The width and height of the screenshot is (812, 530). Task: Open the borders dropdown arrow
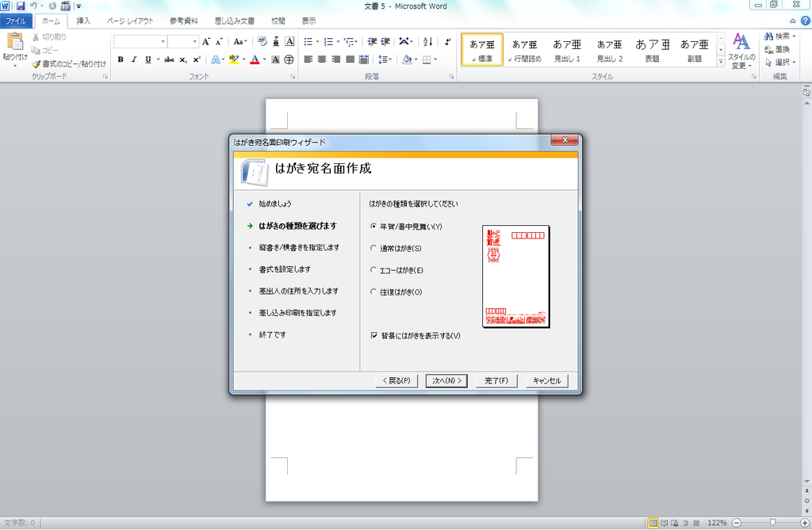435,59
